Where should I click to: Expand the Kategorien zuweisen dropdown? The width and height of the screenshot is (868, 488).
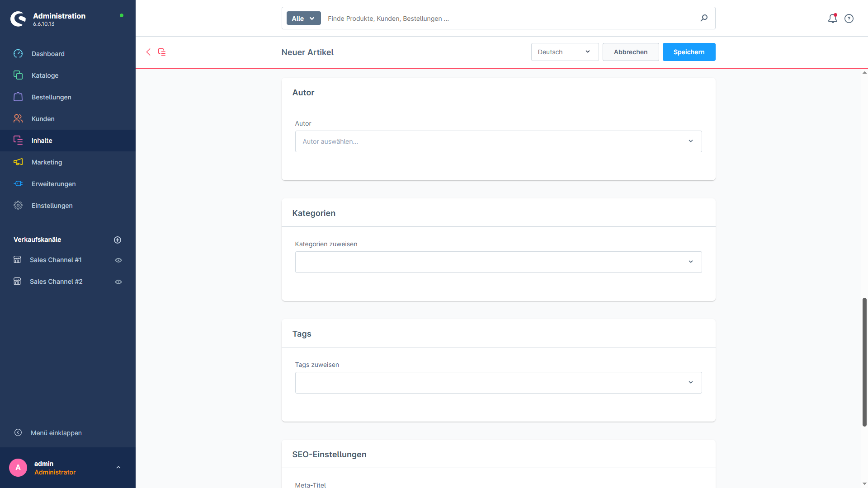(498, 262)
